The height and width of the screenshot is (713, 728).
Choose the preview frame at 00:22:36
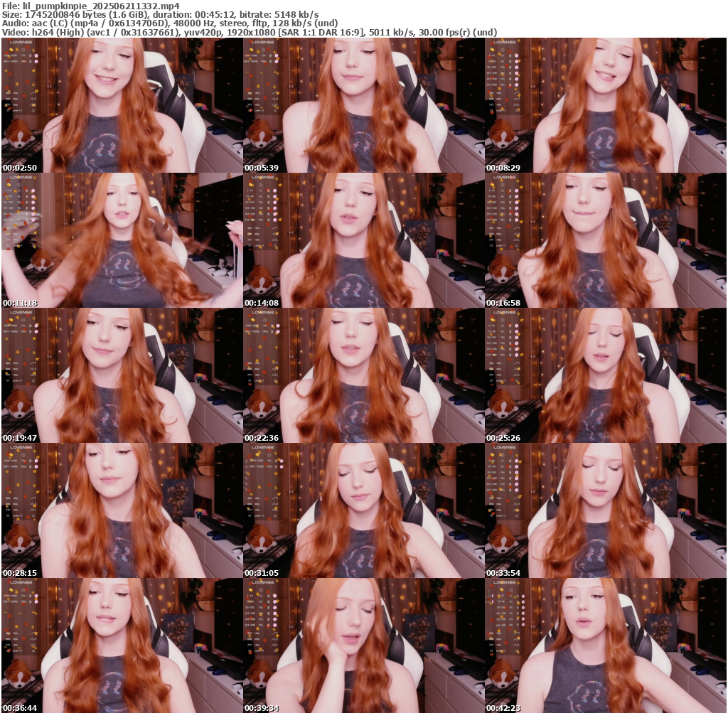(x=363, y=375)
